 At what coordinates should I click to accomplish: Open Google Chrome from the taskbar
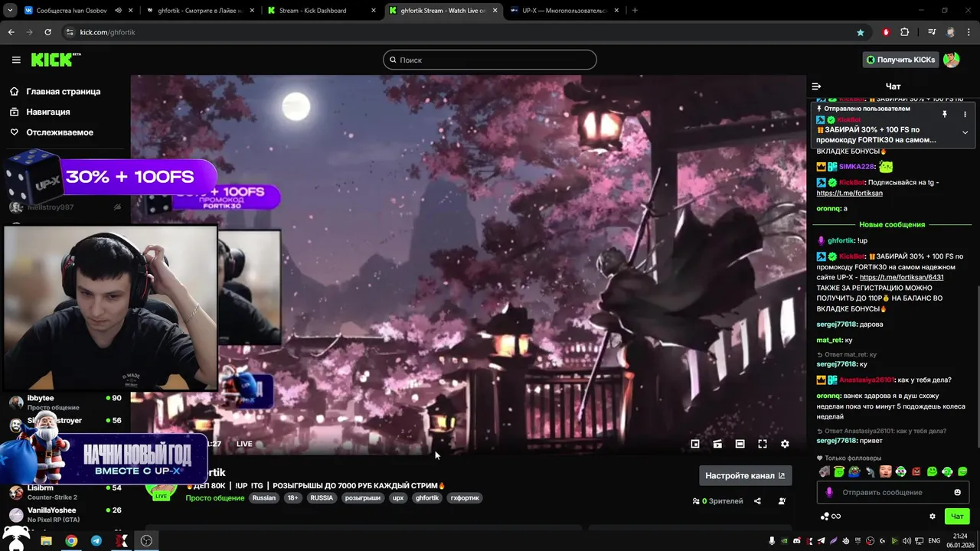click(71, 540)
